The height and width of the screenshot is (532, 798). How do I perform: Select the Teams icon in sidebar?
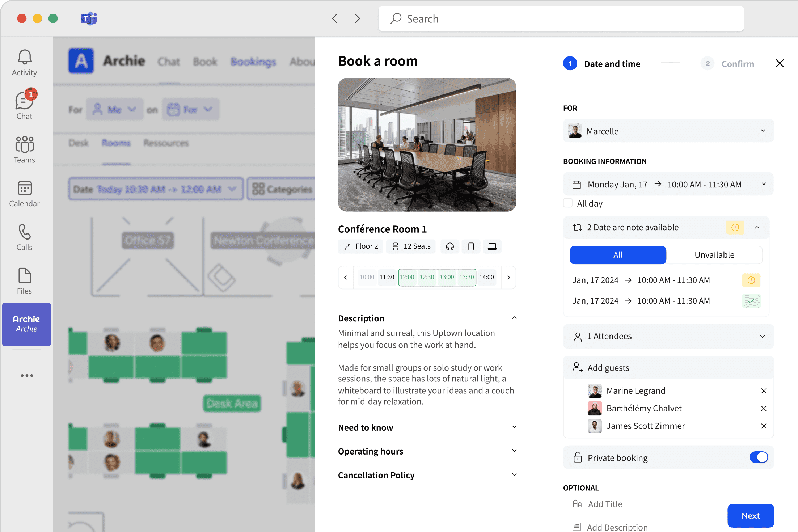click(x=24, y=149)
